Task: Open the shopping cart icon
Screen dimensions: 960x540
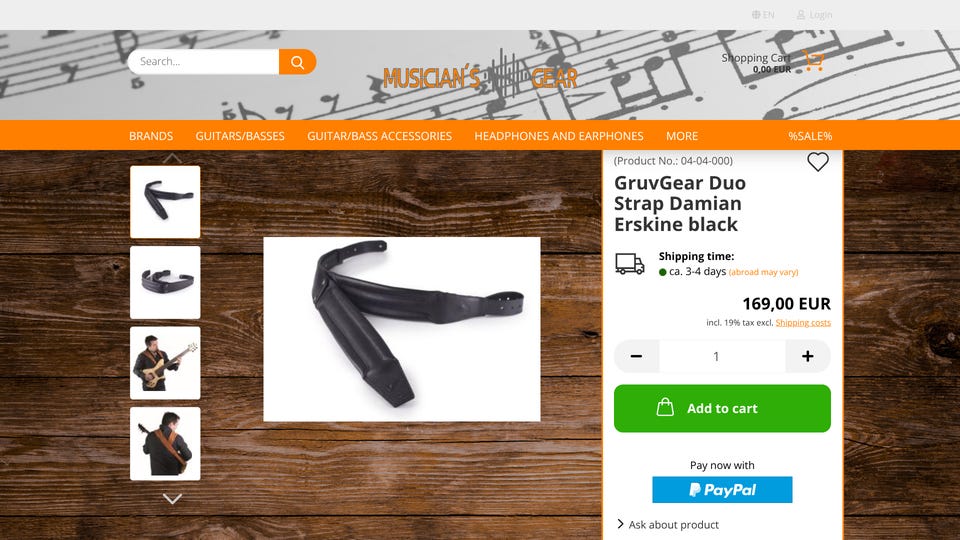Action: 813,60
